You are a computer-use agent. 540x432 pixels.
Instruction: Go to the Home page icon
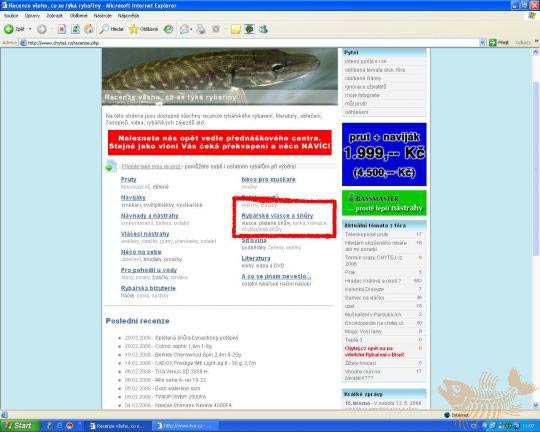click(x=89, y=29)
